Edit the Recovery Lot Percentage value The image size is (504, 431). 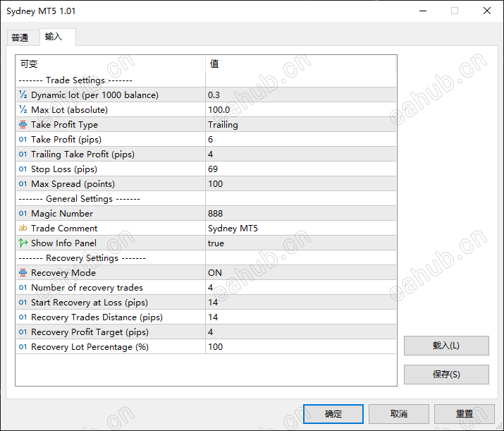click(300, 346)
